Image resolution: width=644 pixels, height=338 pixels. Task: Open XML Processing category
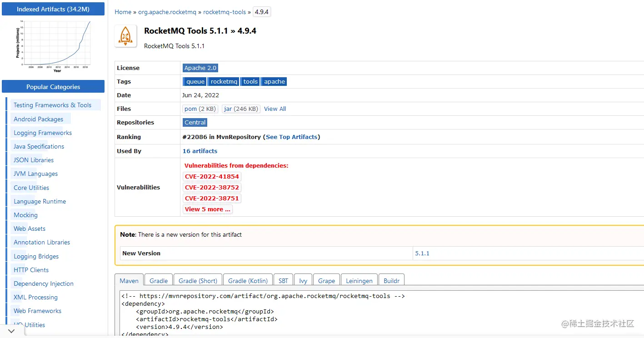[x=35, y=297]
